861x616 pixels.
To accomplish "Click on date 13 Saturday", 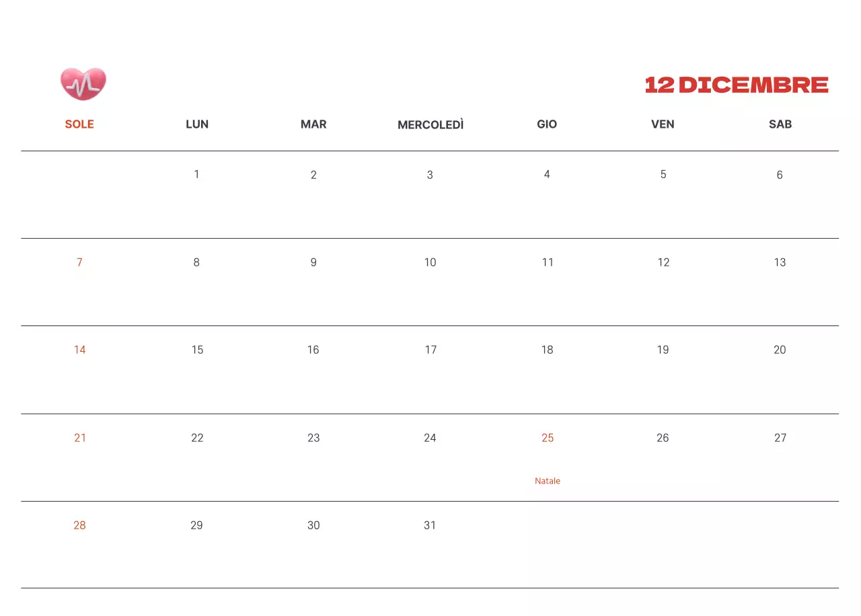I will point(780,262).
